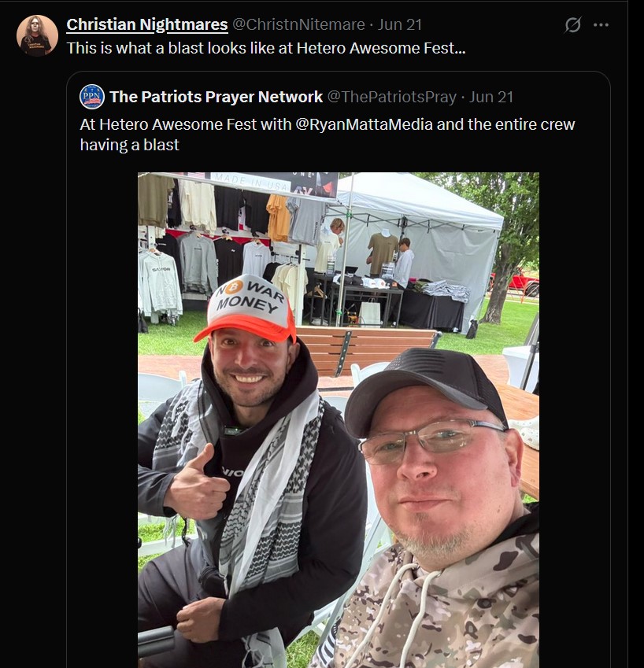The width and height of the screenshot is (644, 668).
Task: Click the 'This is what a blast' post text
Action: 266,48
